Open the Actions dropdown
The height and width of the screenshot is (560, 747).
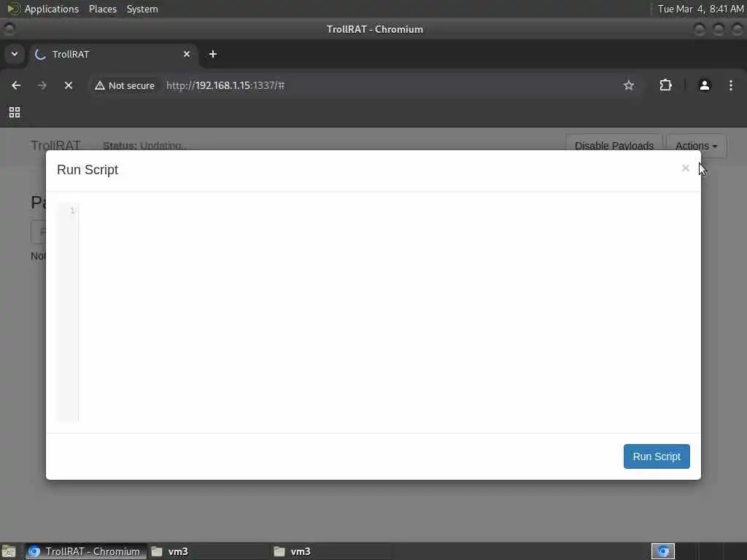click(696, 146)
